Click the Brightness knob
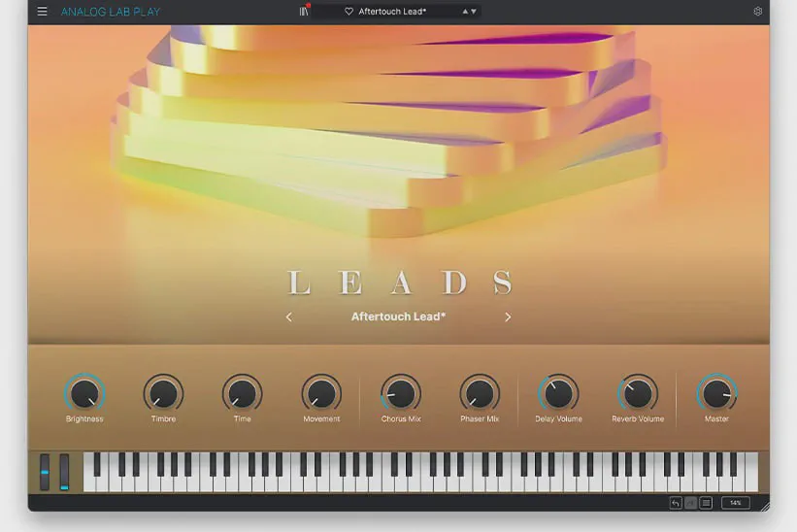The height and width of the screenshot is (532, 797). click(84, 393)
